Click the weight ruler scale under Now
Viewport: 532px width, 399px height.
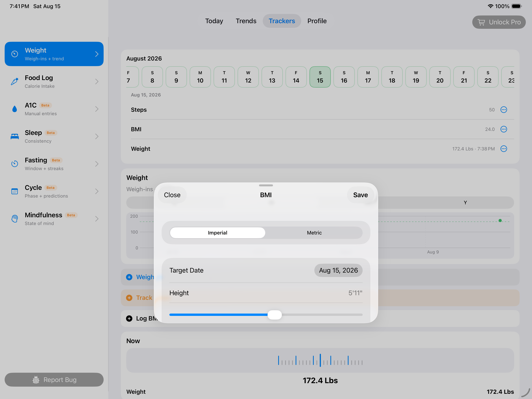tap(320, 360)
